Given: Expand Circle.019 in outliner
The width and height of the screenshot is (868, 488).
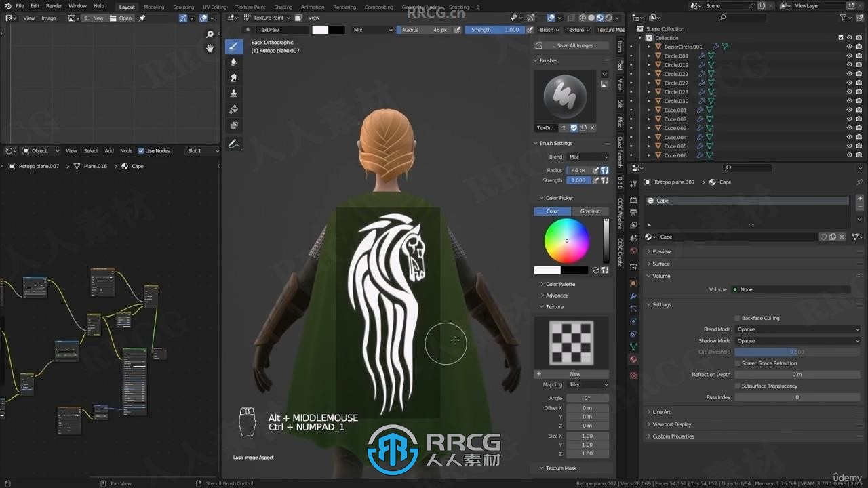Looking at the screenshot, I should click(x=649, y=65).
